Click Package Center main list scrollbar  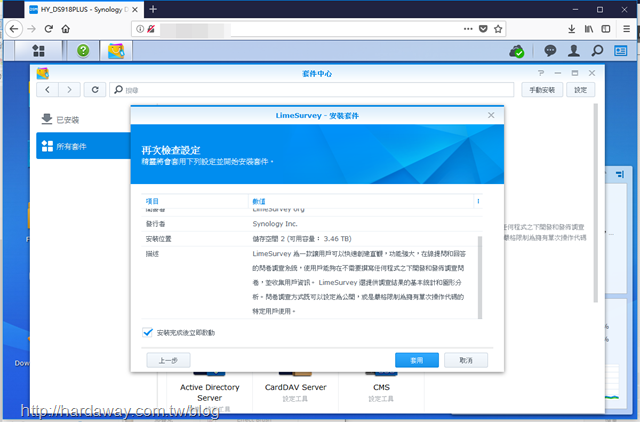tap(596, 203)
